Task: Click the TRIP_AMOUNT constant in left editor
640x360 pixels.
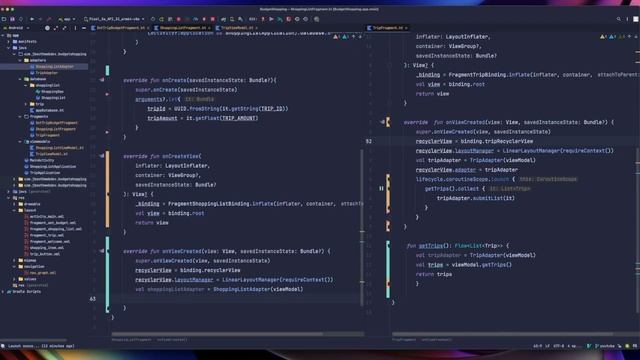Action: point(238,118)
